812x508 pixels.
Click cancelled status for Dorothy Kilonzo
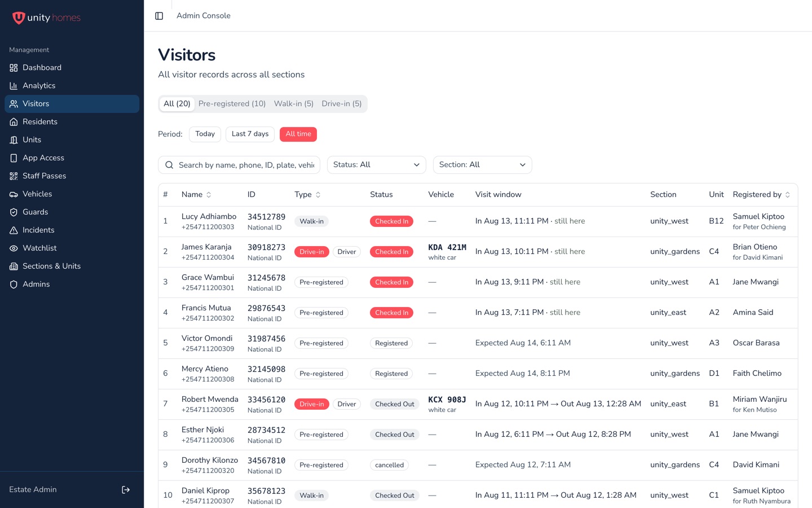click(390, 465)
